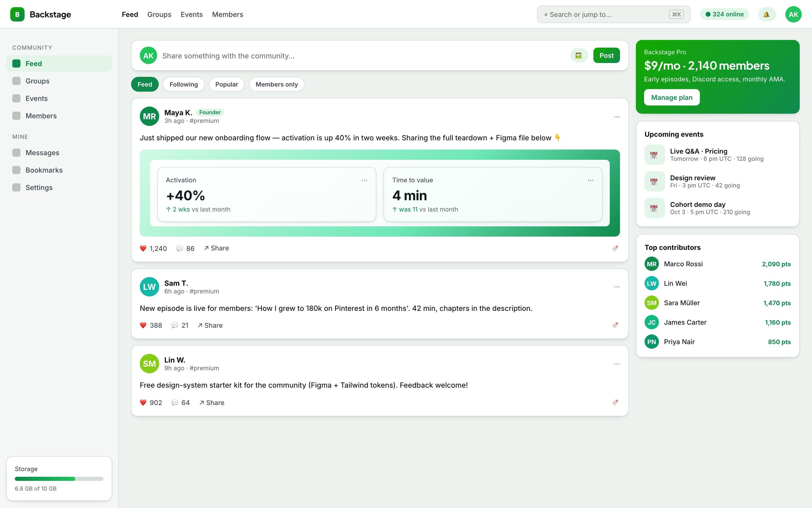This screenshot has width=812, height=508.
Task: Share Maya K.'s post
Action: click(216, 248)
